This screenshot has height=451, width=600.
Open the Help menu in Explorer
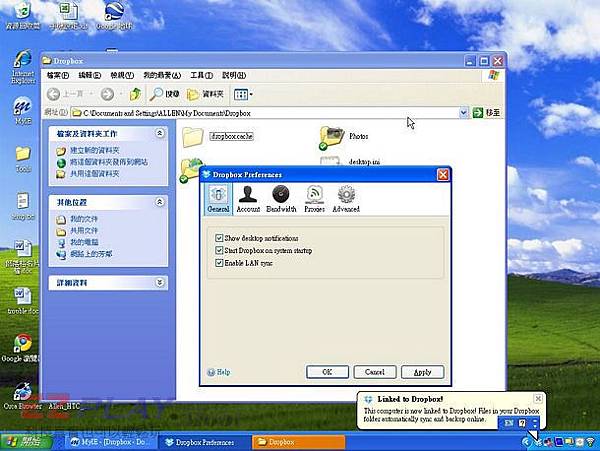tap(234, 75)
